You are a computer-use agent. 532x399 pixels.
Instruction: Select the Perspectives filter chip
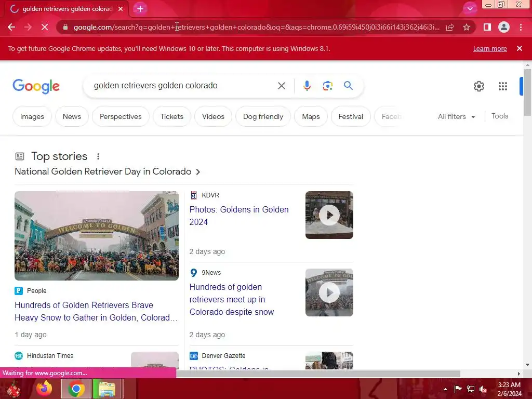pyautogui.click(x=121, y=116)
